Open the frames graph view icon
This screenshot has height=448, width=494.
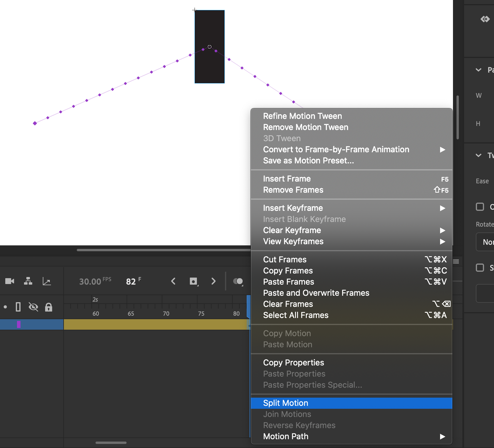pyautogui.click(x=47, y=281)
